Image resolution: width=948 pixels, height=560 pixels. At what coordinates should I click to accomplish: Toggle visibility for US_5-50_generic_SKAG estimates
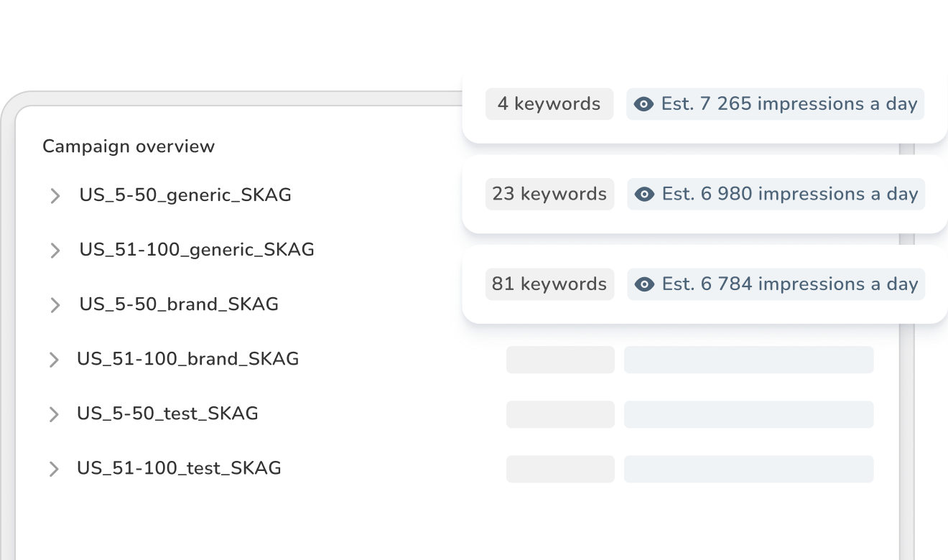point(643,104)
